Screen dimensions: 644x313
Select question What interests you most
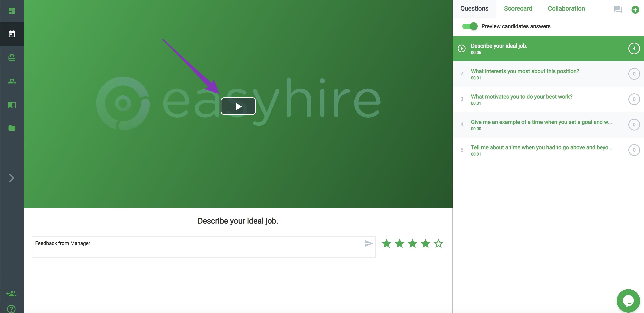click(524, 74)
